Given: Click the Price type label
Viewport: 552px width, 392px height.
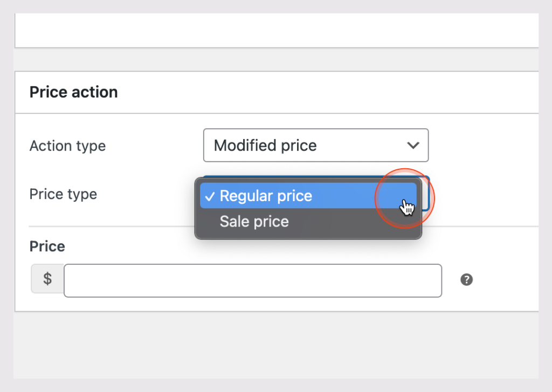Looking at the screenshot, I should [x=63, y=194].
